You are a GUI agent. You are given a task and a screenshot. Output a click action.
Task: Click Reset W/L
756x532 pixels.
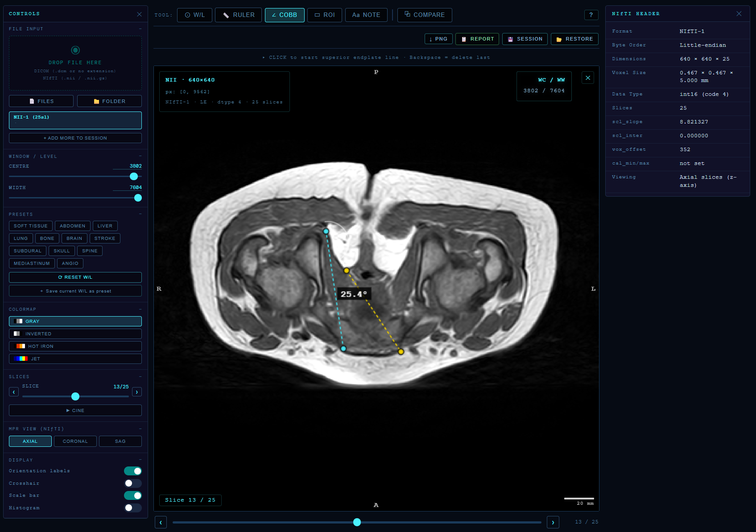click(75, 277)
